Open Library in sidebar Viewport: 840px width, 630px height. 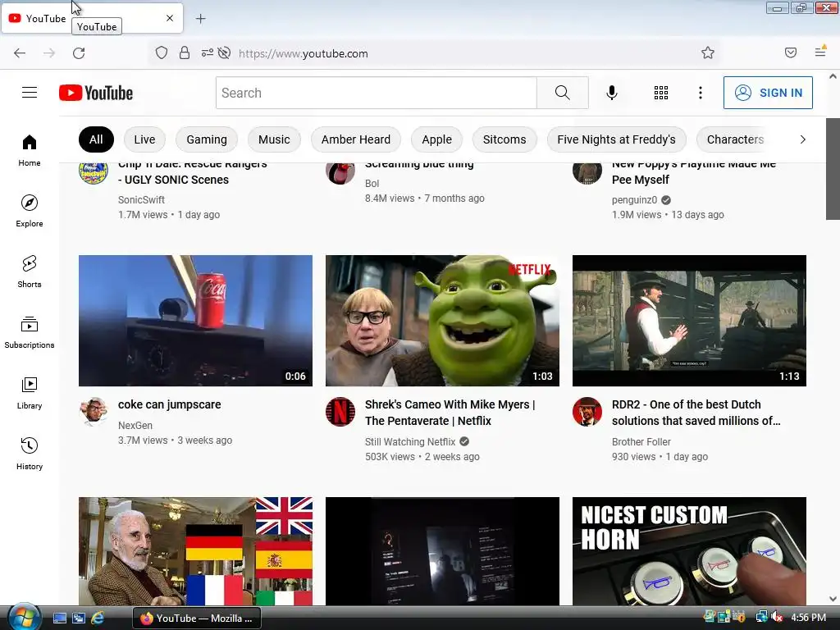tap(30, 393)
